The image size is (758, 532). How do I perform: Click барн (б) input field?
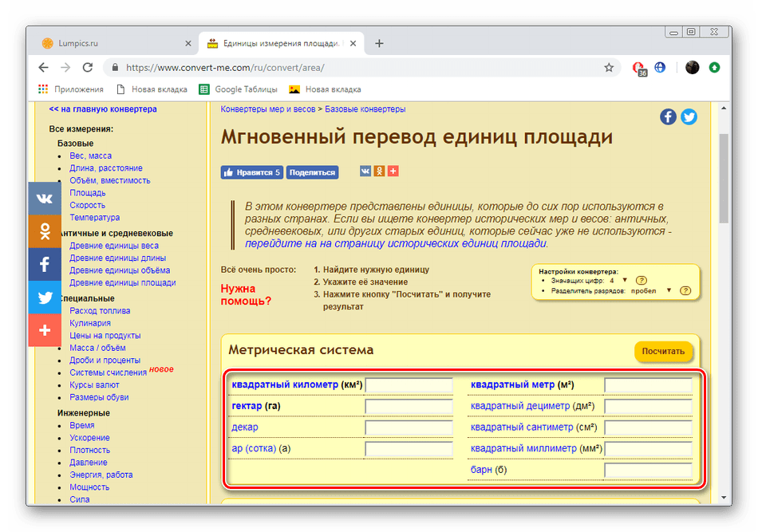point(648,470)
